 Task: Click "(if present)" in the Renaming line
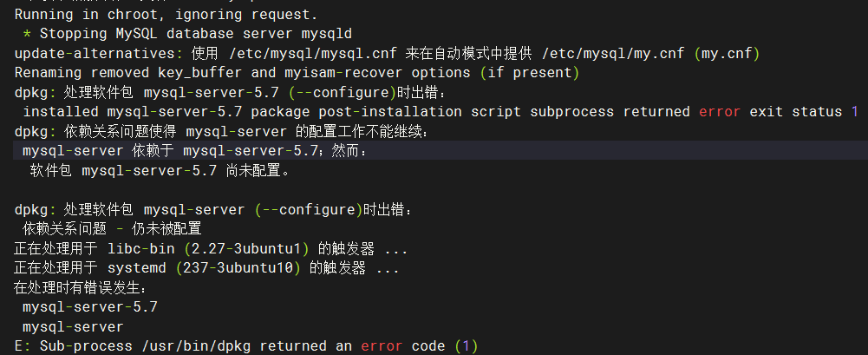point(530,73)
